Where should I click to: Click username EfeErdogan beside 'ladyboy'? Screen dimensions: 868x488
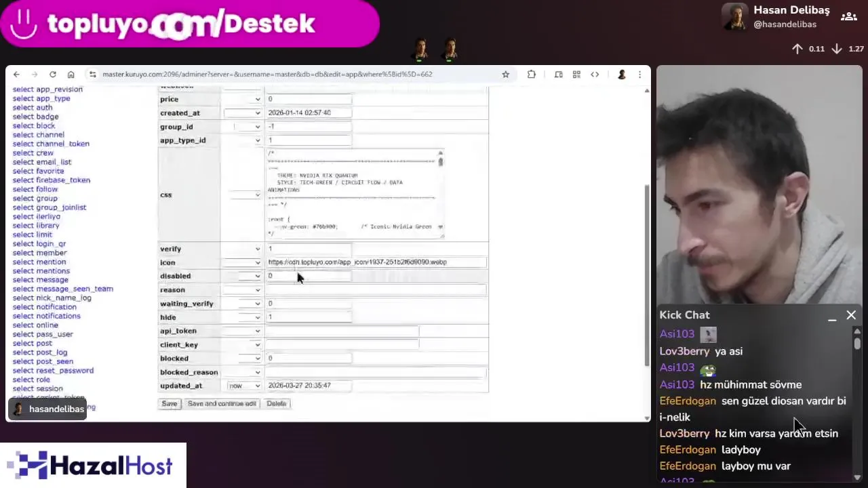688,450
